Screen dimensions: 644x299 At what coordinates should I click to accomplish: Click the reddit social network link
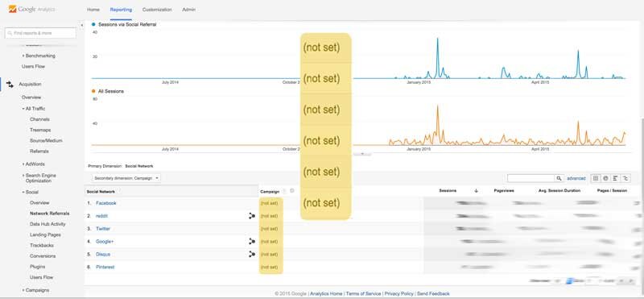101,216
